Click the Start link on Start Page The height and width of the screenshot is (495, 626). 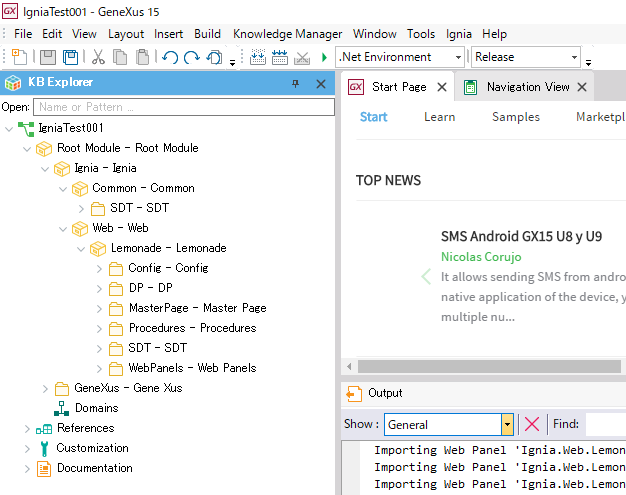coord(373,117)
